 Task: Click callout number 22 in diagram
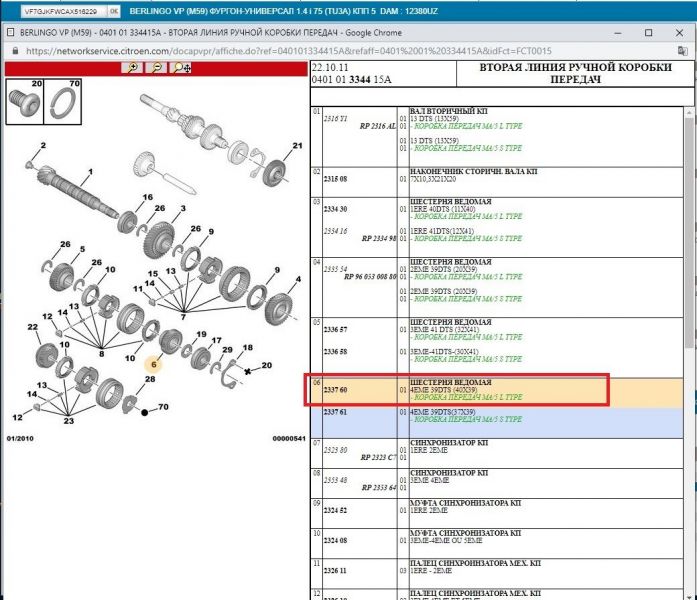tap(33, 327)
